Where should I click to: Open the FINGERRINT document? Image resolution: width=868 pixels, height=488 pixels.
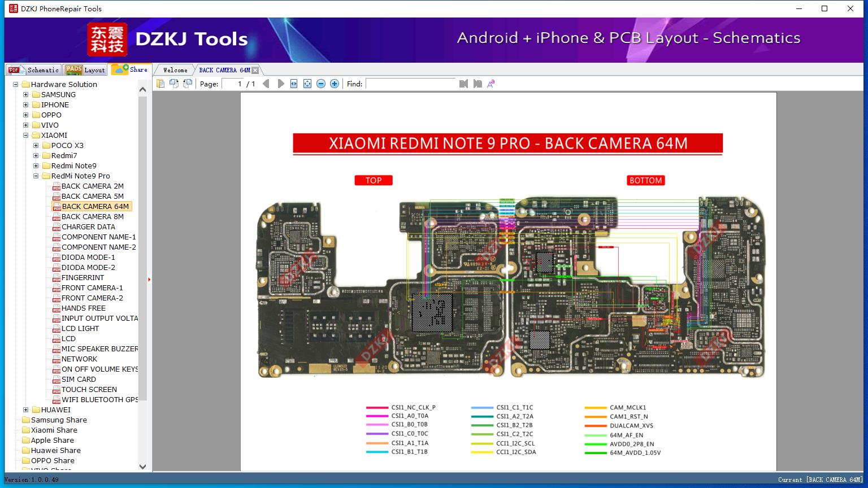pyautogui.click(x=83, y=277)
